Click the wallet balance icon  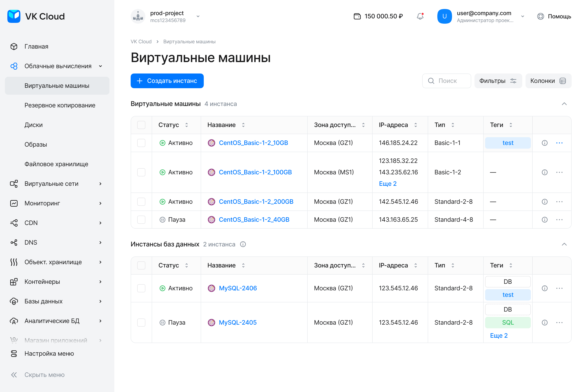tap(357, 16)
